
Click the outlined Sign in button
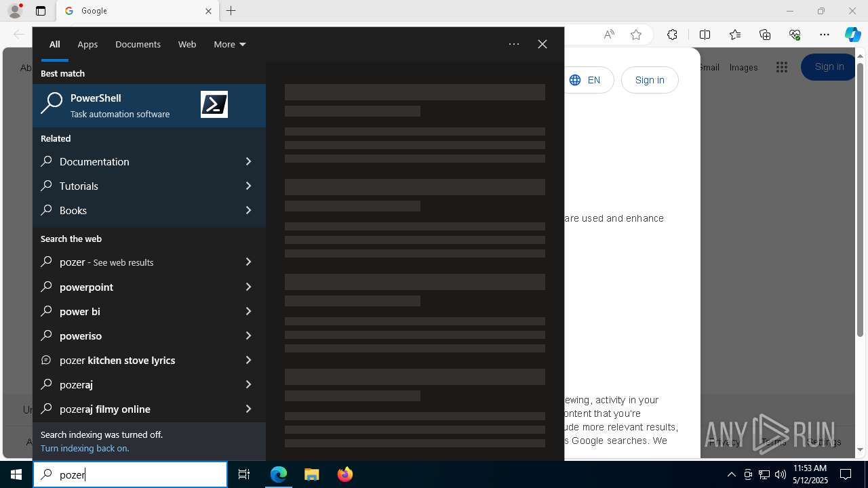tap(650, 80)
